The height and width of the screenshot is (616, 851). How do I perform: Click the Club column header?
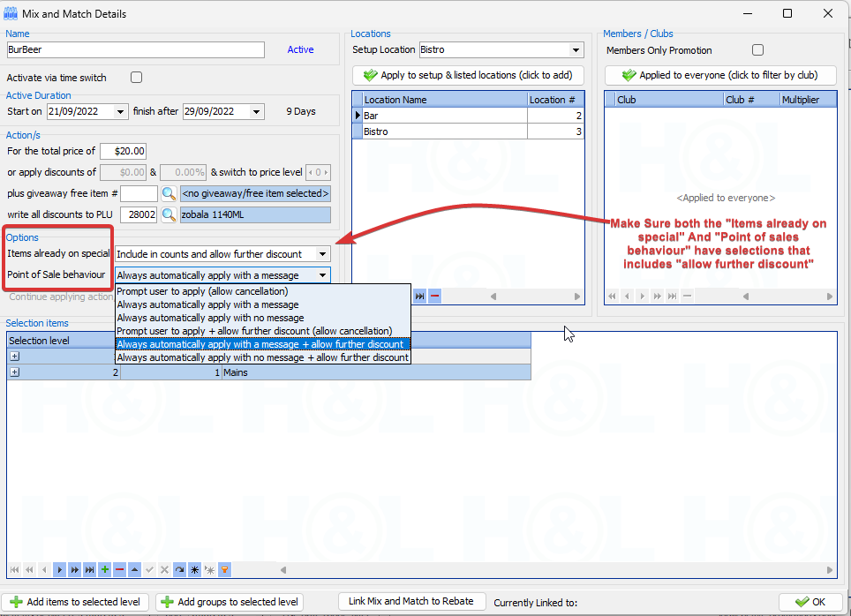pos(669,100)
